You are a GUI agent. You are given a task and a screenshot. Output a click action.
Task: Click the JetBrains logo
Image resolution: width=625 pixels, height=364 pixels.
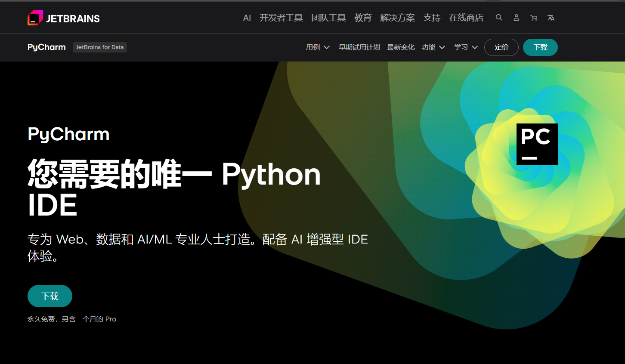64,18
